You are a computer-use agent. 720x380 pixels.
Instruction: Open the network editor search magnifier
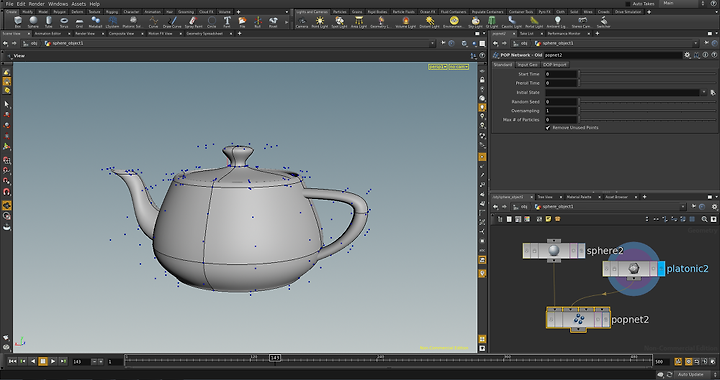704,219
